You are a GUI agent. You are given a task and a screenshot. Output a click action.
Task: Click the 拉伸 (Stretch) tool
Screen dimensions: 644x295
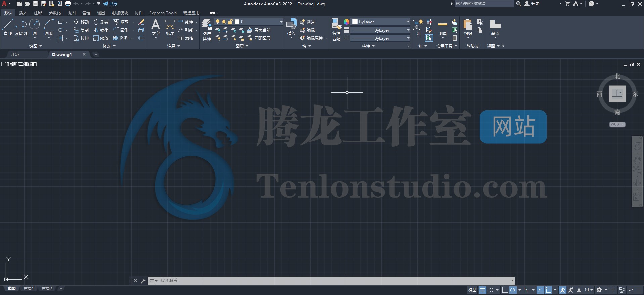pyautogui.click(x=81, y=38)
